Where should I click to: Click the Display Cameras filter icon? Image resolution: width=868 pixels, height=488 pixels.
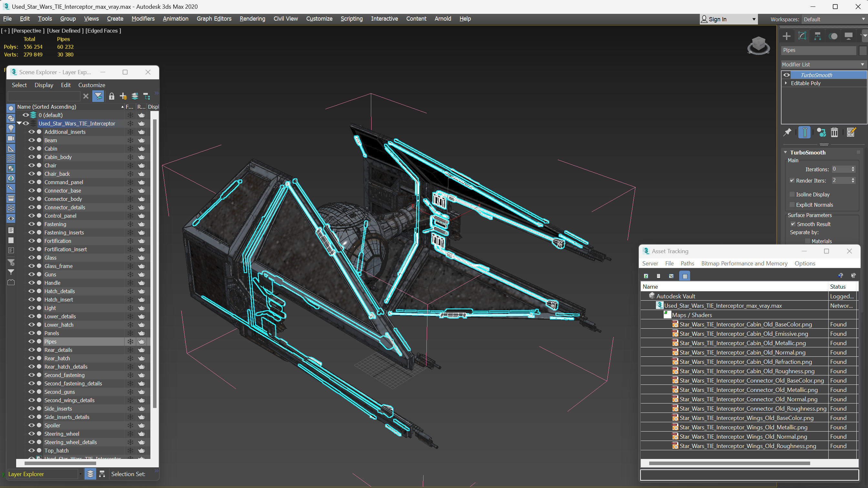tap(11, 138)
